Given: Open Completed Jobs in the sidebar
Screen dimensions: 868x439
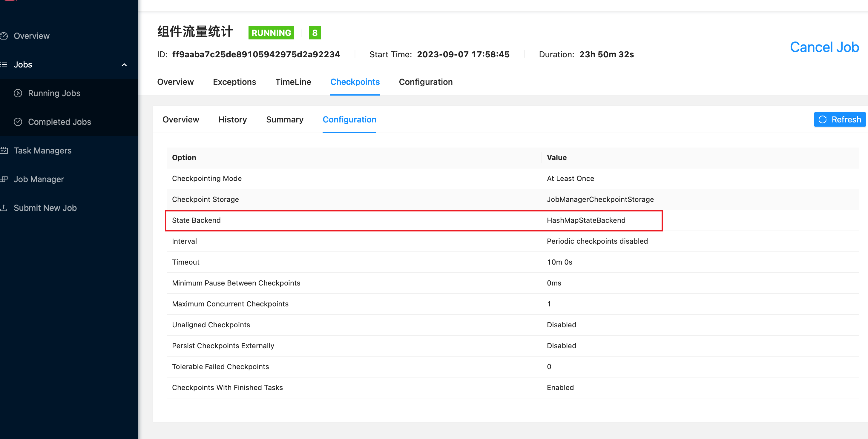Looking at the screenshot, I should pyautogui.click(x=60, y=122).
